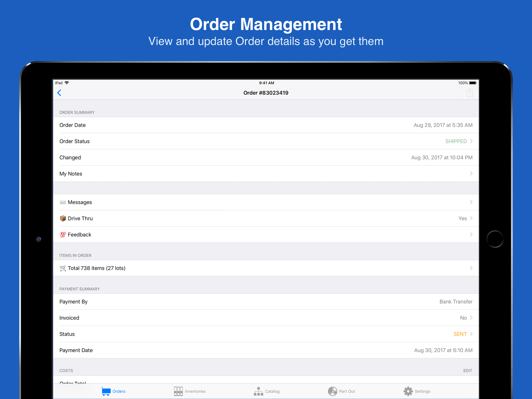
Task: Switch to the Settings tab label
Action: click(422, 391)
